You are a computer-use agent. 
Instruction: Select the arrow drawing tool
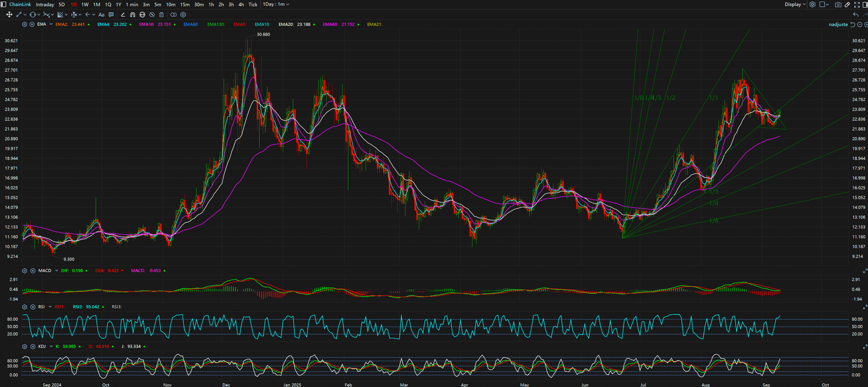point(88,15)
